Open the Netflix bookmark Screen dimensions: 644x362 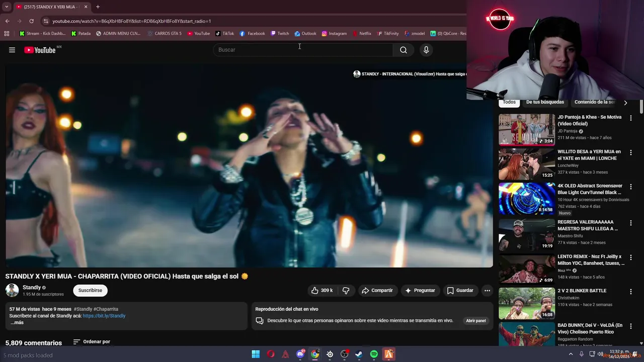click(x=362, y=34)
